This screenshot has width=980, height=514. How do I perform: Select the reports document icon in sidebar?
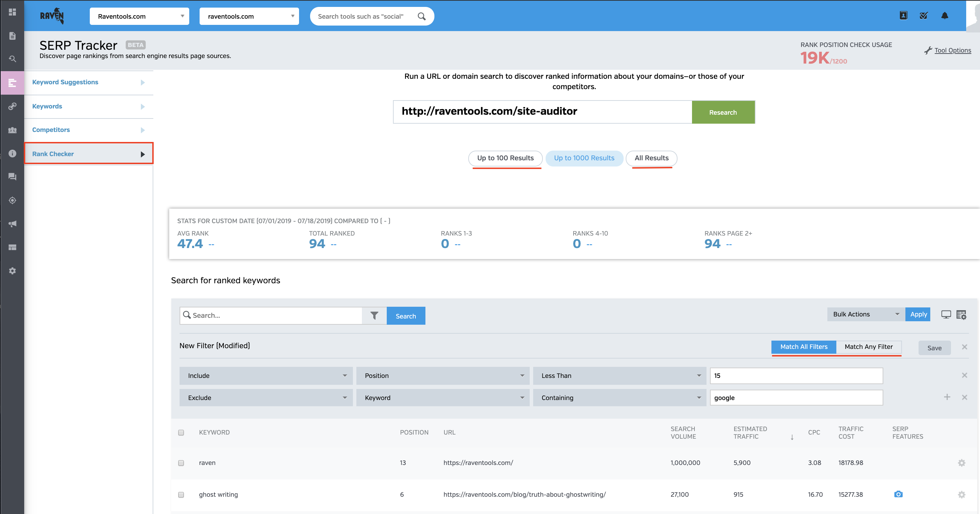point(12,35)
